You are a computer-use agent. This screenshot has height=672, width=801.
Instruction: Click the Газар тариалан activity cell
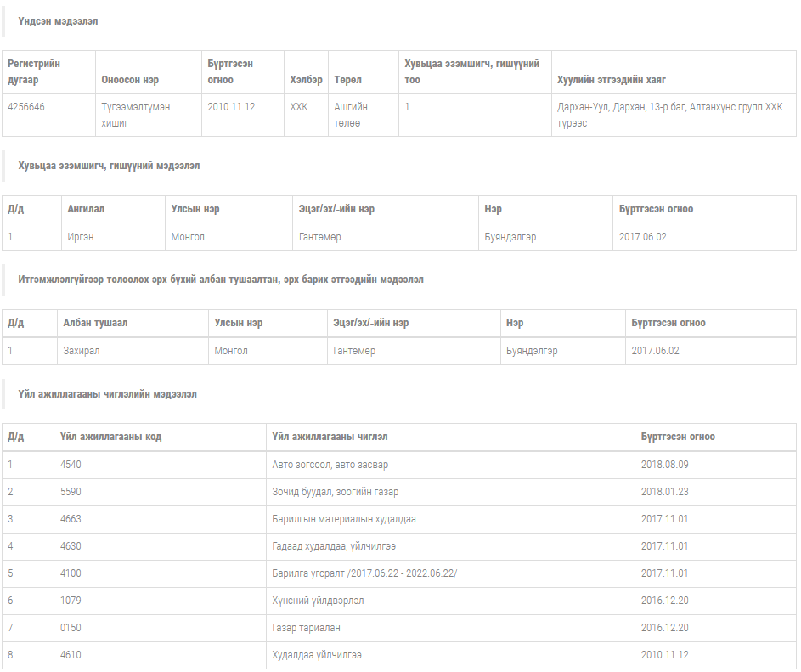(306, 628)
